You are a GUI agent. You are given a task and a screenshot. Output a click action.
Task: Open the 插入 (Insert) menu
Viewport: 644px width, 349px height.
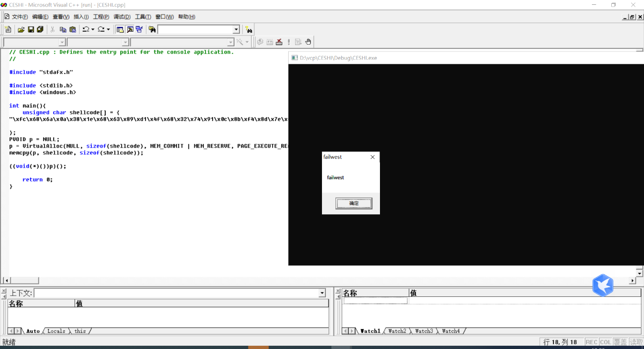point(81,17)
